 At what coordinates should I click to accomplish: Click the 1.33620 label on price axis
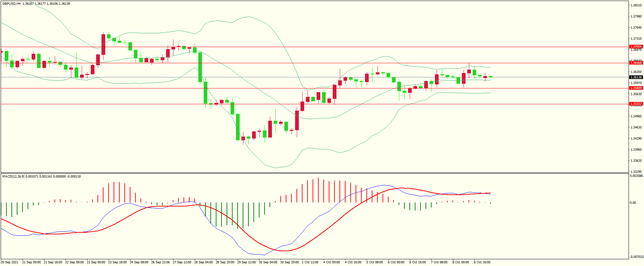pos(636,161)
